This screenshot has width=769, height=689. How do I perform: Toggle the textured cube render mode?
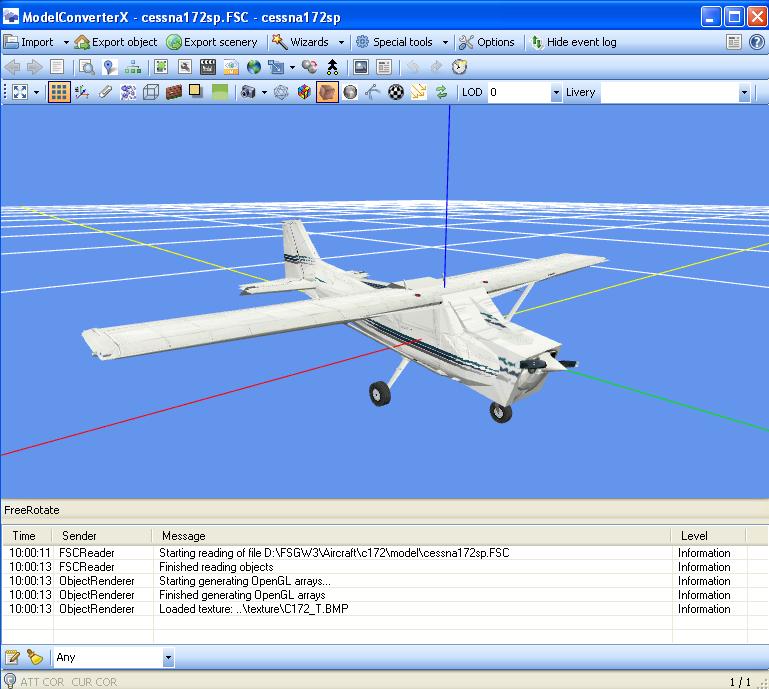tap(327, 92)
